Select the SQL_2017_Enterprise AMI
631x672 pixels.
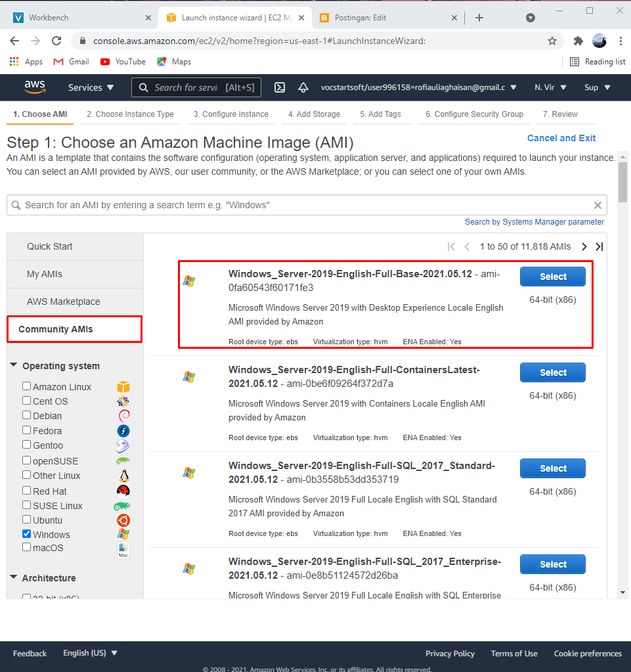(553, 564)
